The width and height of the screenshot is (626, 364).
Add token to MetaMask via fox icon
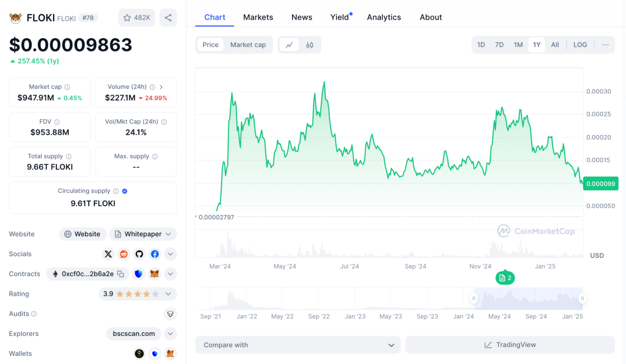pos(155,274)
